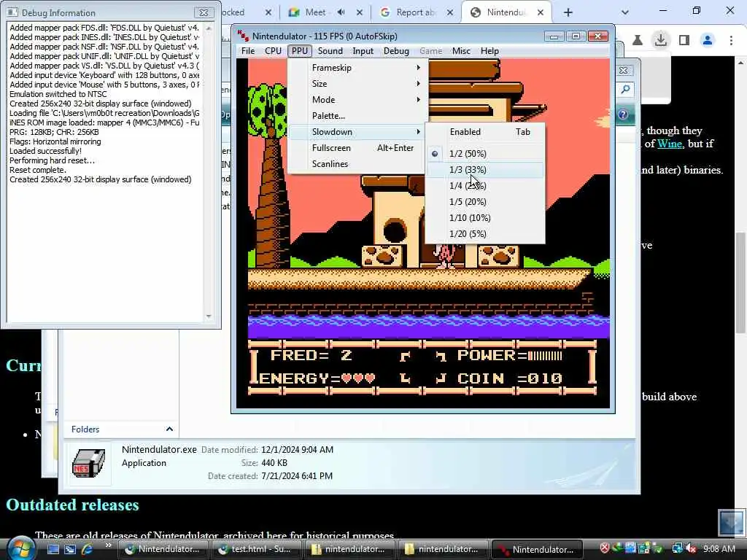
Task: Expand the Mode submenu
Action: (357, 99)
